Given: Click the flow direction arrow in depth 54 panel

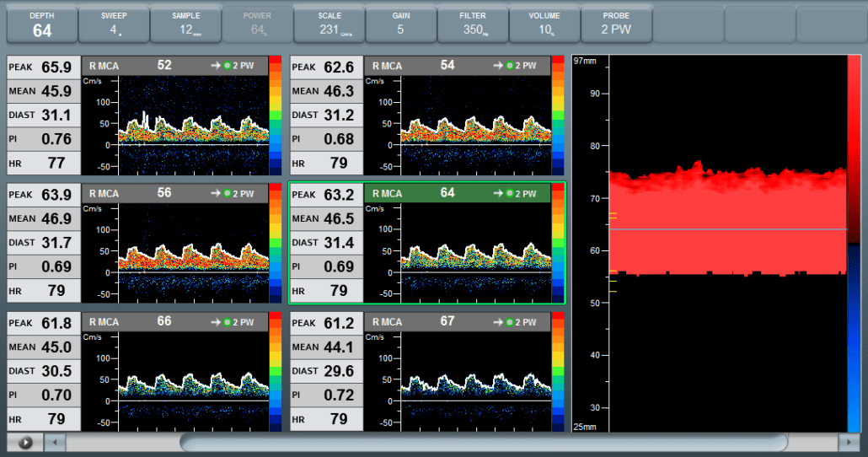Looking at the screenshot, I should point(498,66).
